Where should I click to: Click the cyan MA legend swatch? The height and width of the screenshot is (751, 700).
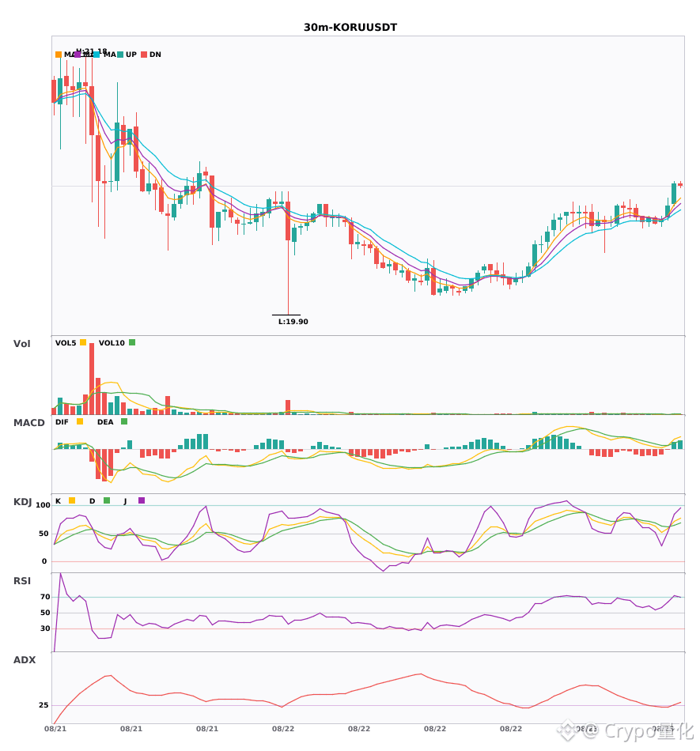96,55
